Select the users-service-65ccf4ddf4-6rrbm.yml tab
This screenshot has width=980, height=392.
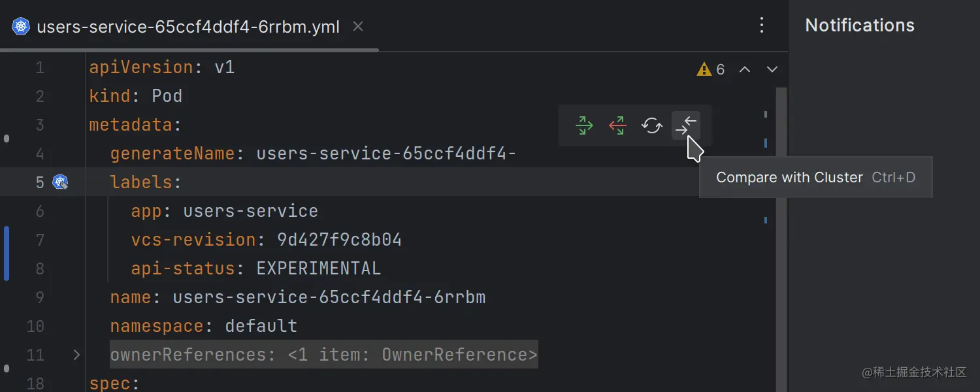click(x=188, y=26)
